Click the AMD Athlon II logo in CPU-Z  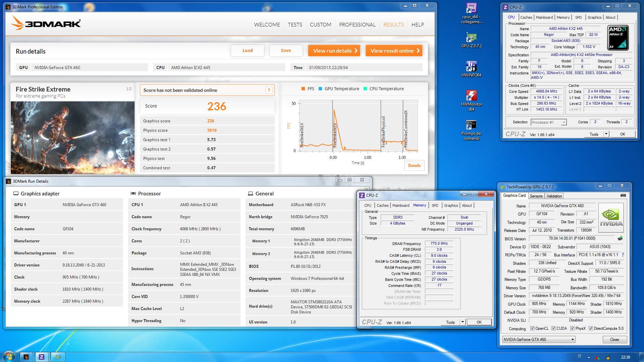(x=618, y=38)
